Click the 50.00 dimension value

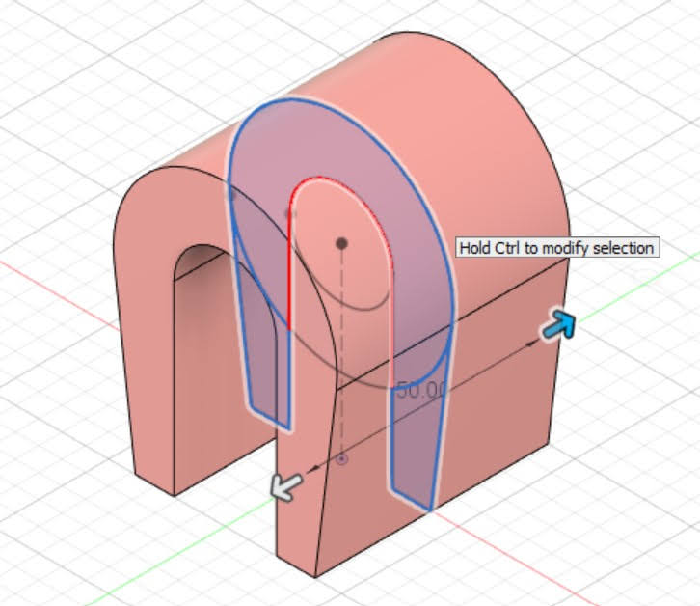[422, 391]
